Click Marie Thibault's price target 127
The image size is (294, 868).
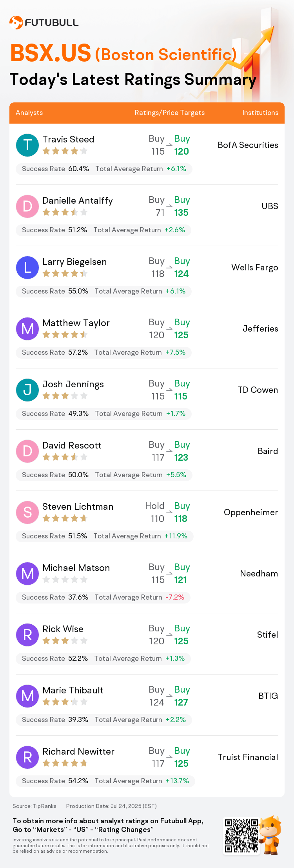coord(181,702)
